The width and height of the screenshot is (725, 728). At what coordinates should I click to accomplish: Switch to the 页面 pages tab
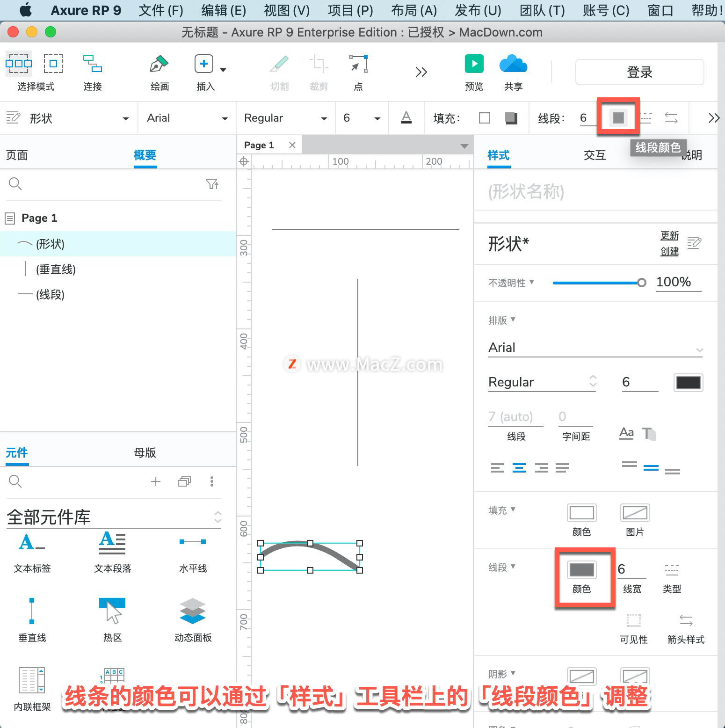tap(17, 155)
